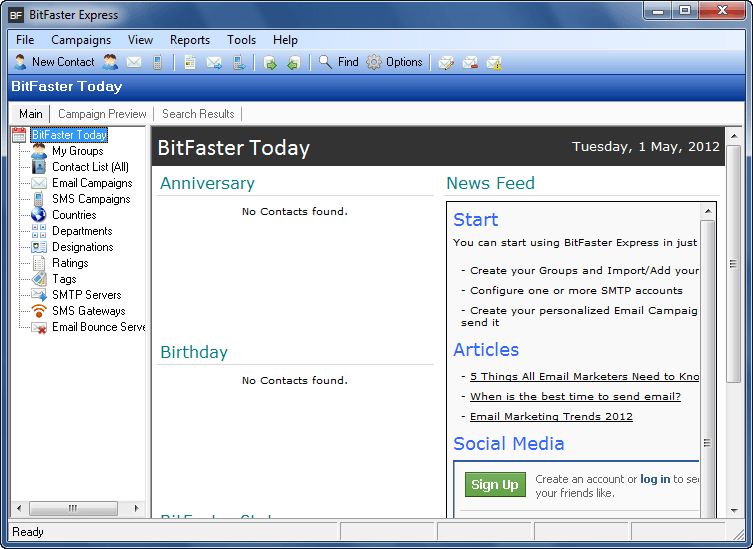Click the plain envelope icon in the toolbar
This screenshot has height=549, width=753.
click(x=134, y=62)
